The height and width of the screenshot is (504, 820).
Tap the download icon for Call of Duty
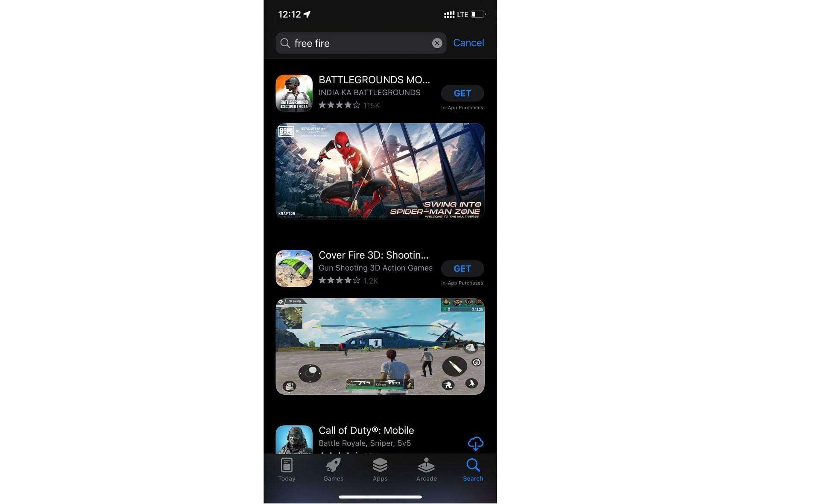tap(475, 443)
